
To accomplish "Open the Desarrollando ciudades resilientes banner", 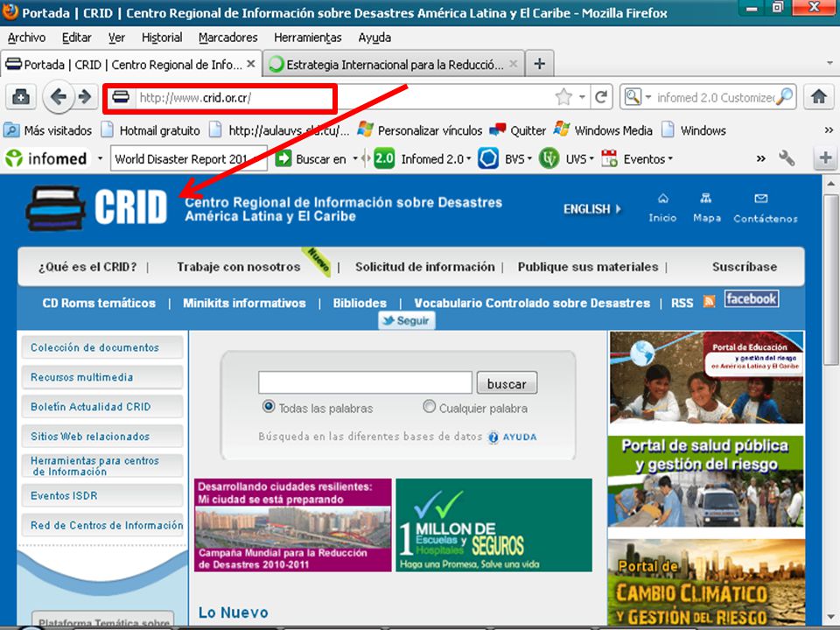I will pos(292,525).
